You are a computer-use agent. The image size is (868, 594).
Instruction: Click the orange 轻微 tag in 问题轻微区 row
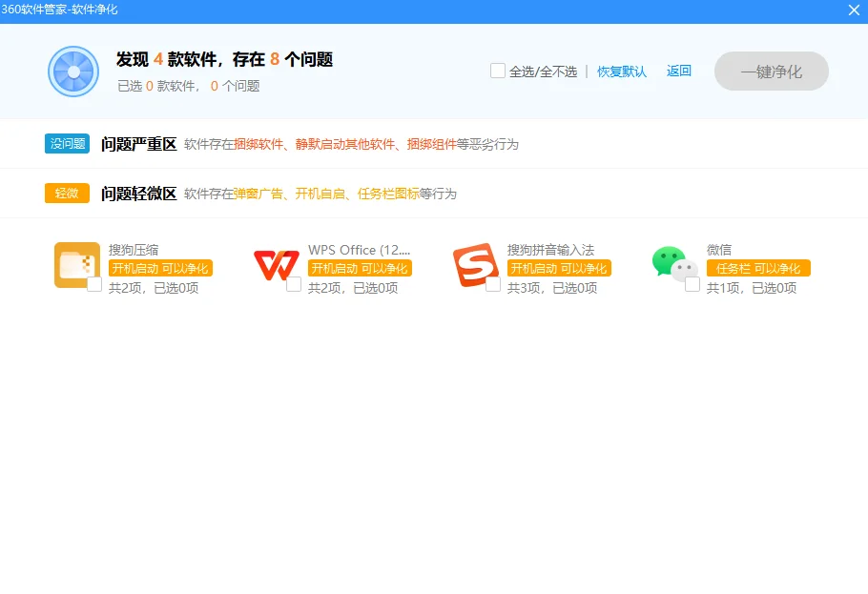pos(65,193)
